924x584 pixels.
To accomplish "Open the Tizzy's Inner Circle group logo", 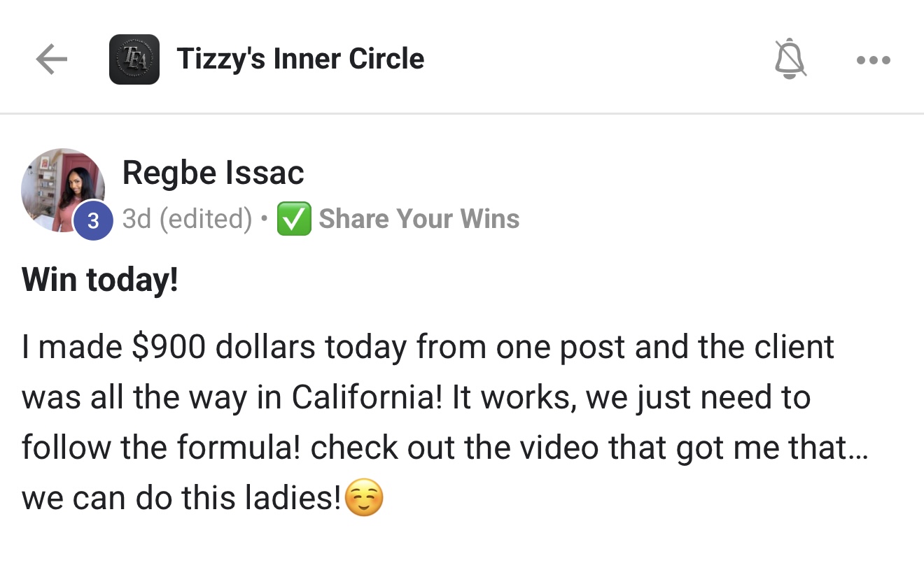I will point(134,59).
